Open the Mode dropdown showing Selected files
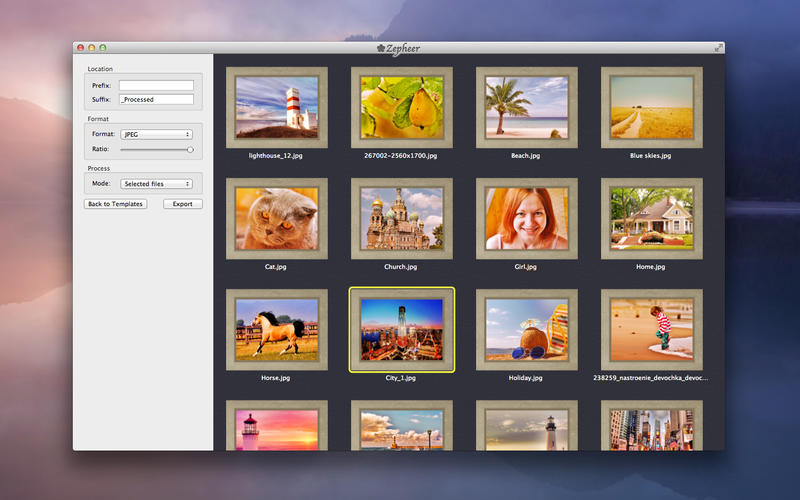 coord(156,184)
